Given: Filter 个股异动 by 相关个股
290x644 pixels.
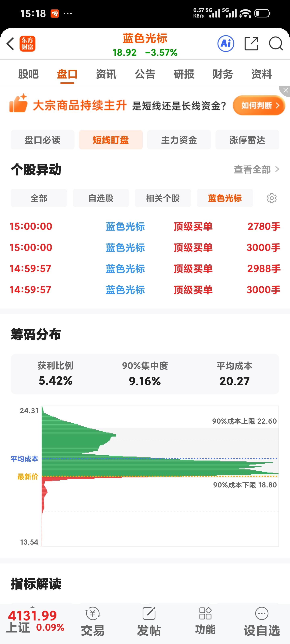Looking at the screenshot, I should tap(163, 198).
